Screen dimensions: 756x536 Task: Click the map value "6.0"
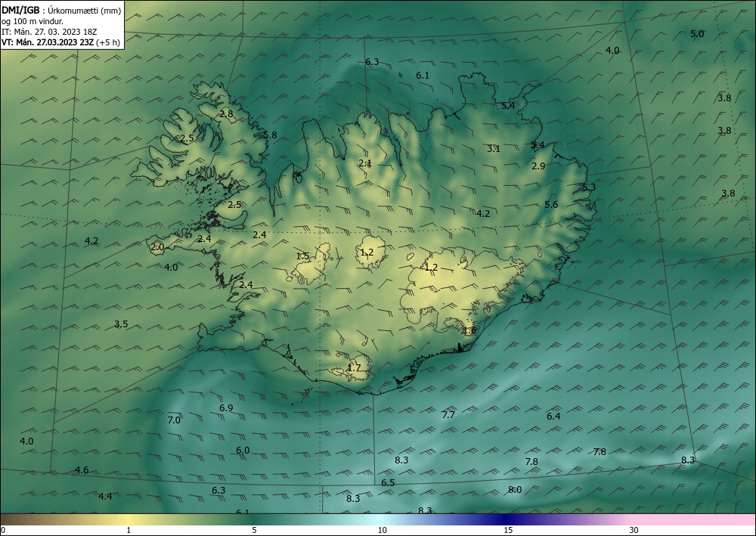(x=243, y=451)
